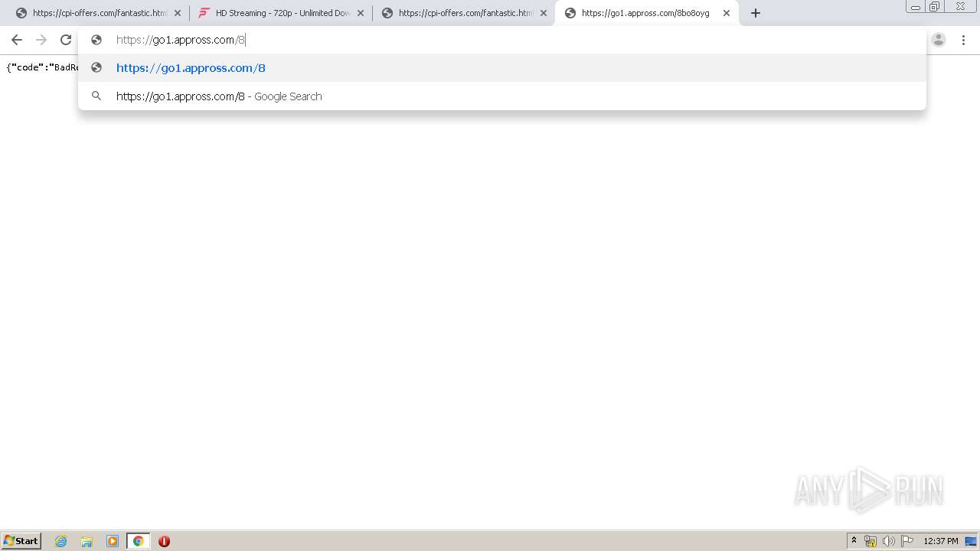Screen dimensions: 980x551
Task: Show hidden system tray icons
Action: tap(854, 541)
